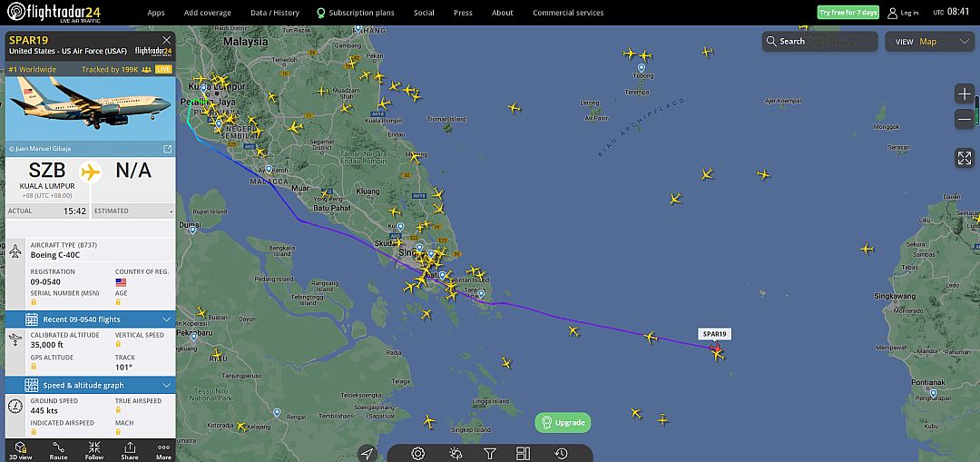Screen dimensions: 980x462
Task: Open map settings gear icon
Action: coord(418,454)
